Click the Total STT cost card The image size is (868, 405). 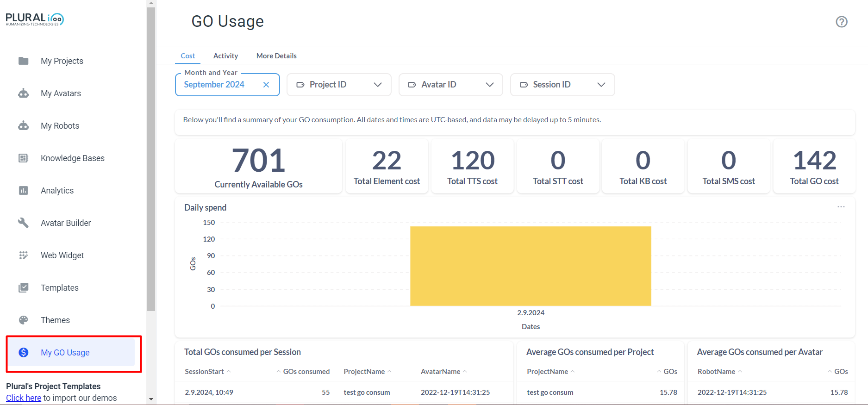click(558, 166)
